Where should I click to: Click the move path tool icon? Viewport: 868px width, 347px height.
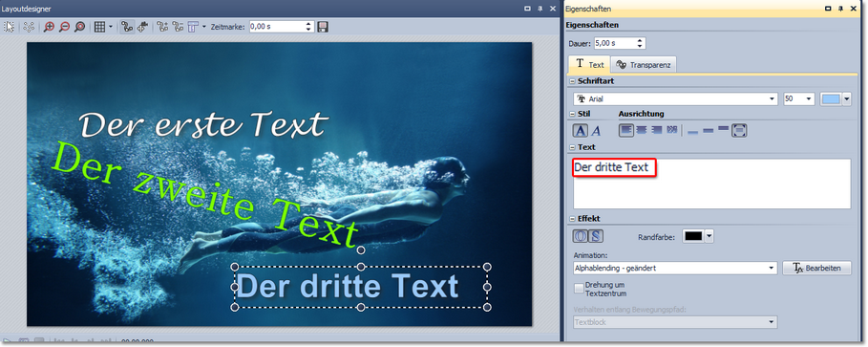click(142, 27)
